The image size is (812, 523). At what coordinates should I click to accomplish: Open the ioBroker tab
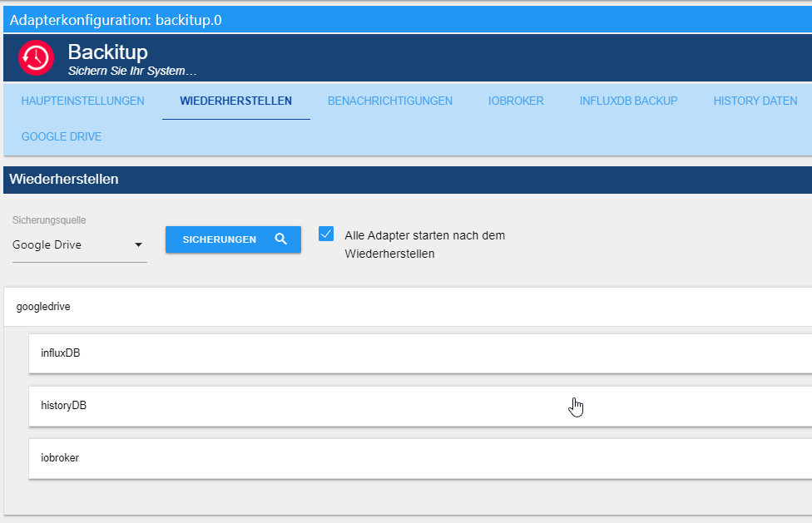517,101
